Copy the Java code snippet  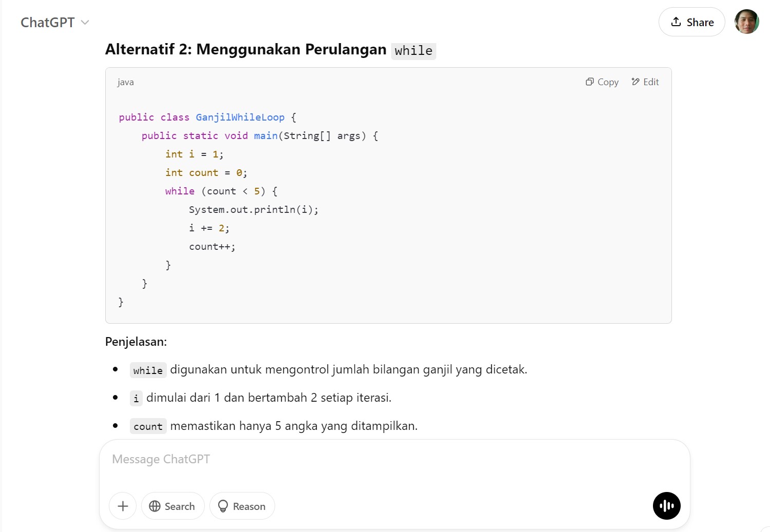[602, 82]
